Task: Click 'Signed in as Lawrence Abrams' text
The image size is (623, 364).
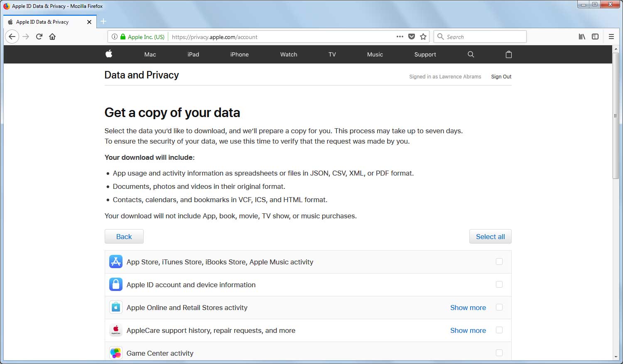Action: tap(445, 77)
